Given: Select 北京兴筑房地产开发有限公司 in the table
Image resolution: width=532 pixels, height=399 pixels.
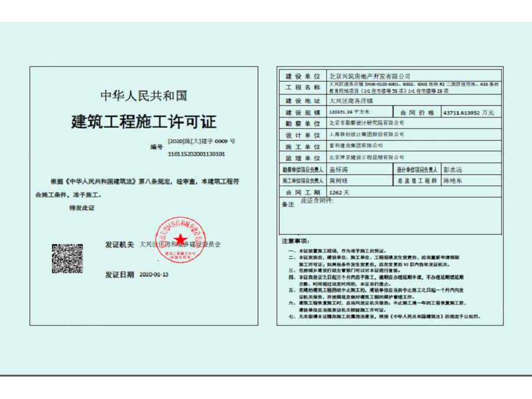Looking at the screenshot, I should click(x=369, y=76).
